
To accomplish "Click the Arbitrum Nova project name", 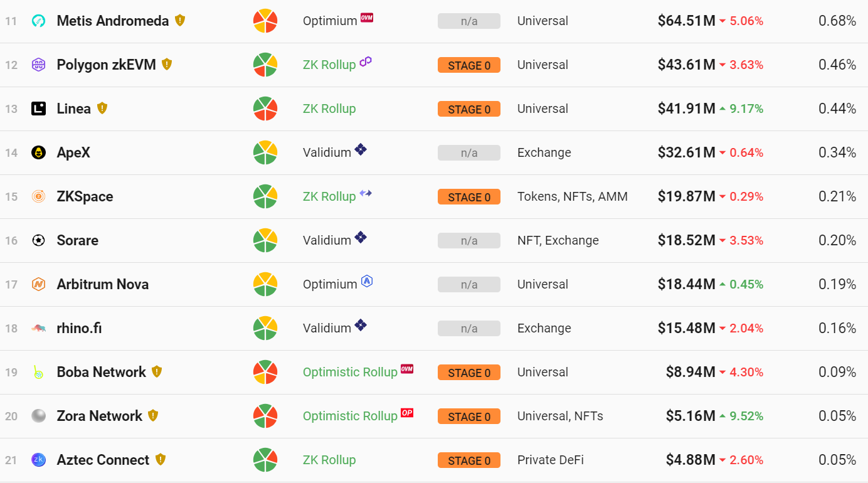I will tap(102, 284).
